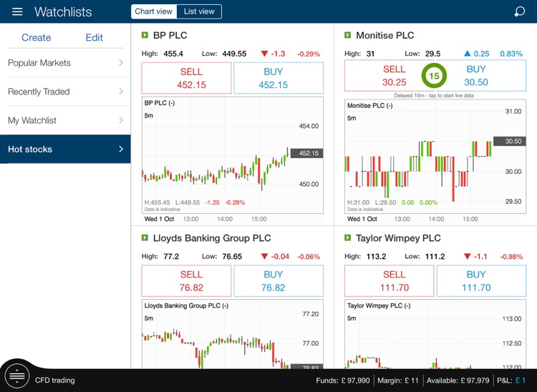Screen dimensions: 537x392
Task: Tap the Funds £ 97,990 status entry
Action: pos(343,381)
